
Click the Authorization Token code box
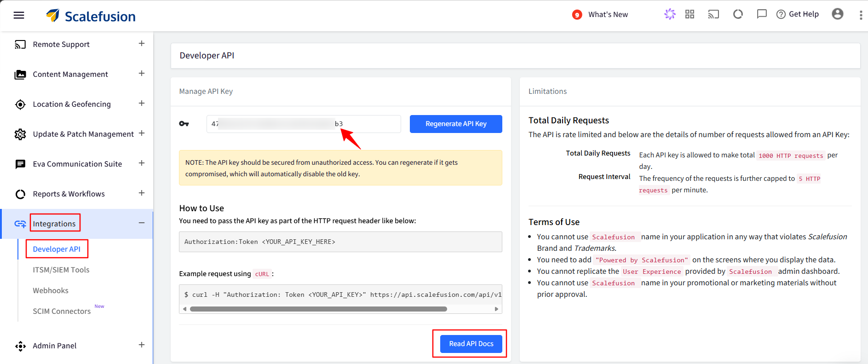(340, 242)
